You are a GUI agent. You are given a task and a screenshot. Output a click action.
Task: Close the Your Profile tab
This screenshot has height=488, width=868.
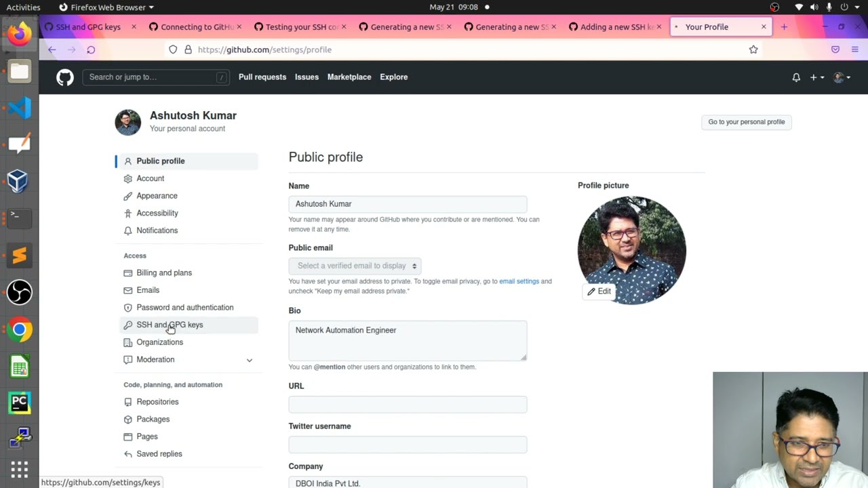(x=764, y=27)
